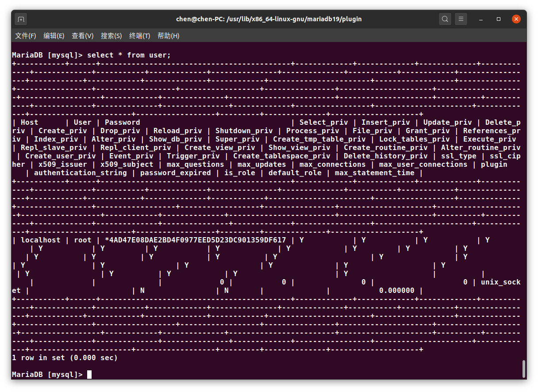
Task: Click the 'Update_priv' column header
Action: coord(448,123)
